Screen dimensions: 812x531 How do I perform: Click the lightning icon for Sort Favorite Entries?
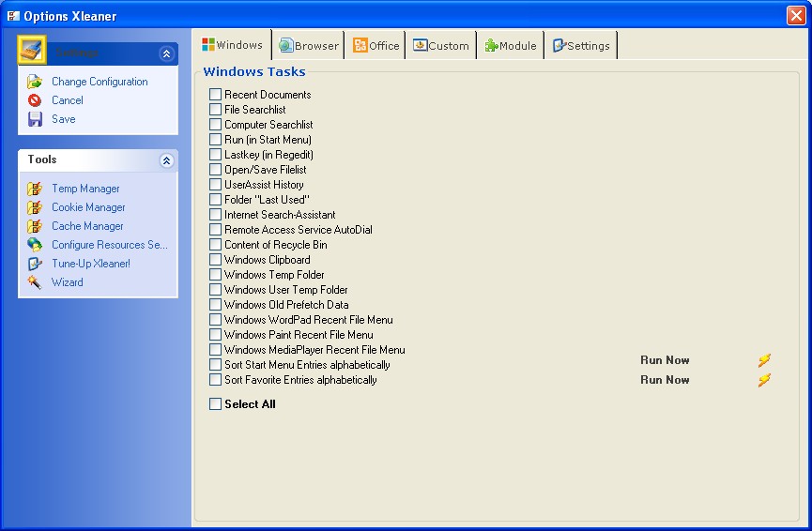(764, 380)
